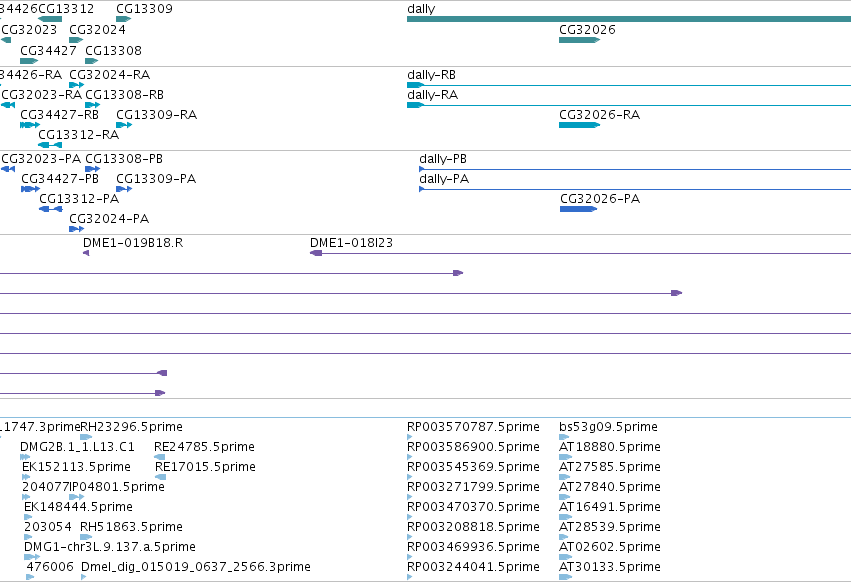Select AT30133.5prime EST entry
Viewport: 851px width, 582px height.
point(610,567)
